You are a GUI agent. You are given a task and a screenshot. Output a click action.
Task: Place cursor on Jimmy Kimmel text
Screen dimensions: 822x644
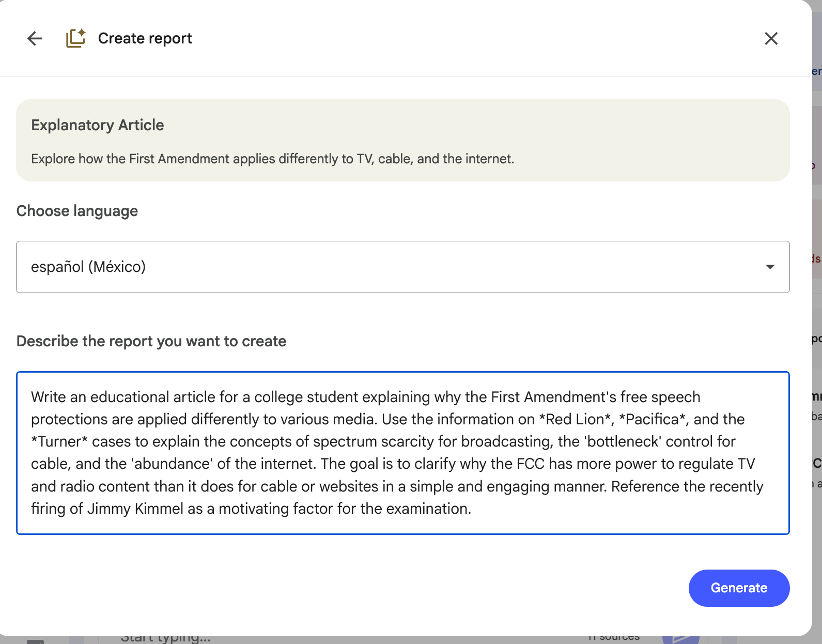pos(135,509)
